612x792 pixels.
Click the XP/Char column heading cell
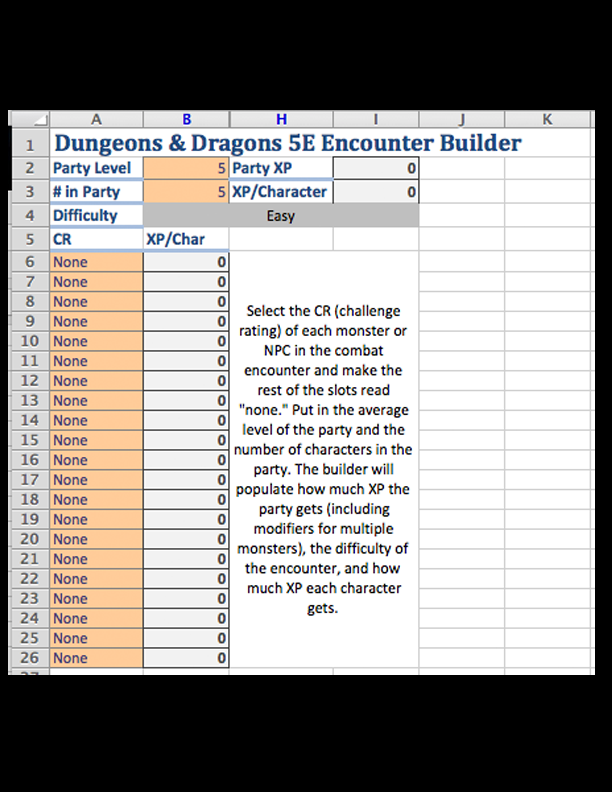pyautogui.click(x=186, y=239)
